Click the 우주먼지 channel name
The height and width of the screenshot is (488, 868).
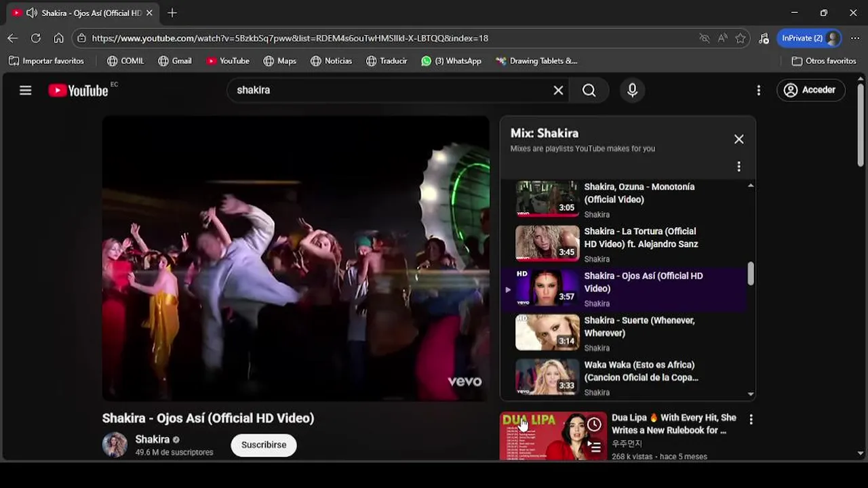pos(627,443)
